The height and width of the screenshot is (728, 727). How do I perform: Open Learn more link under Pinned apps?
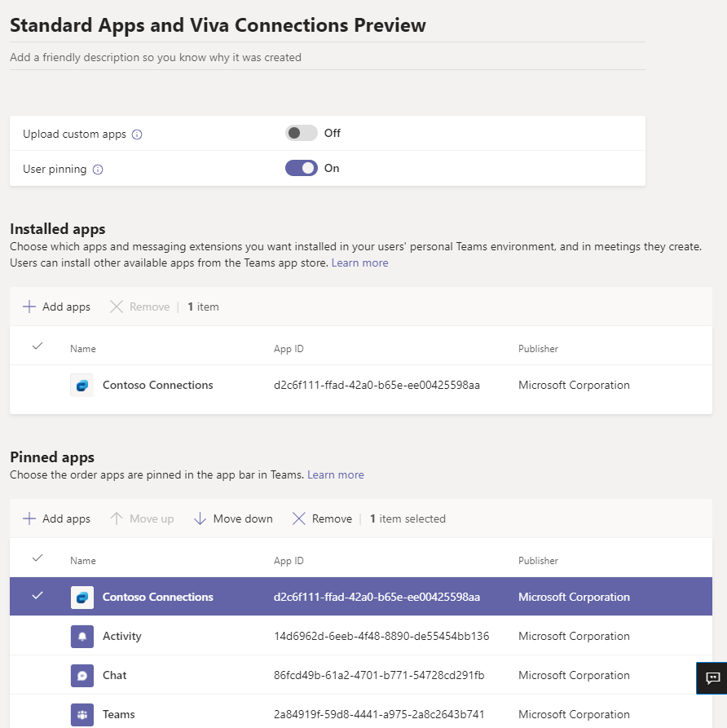click(335, 475)
